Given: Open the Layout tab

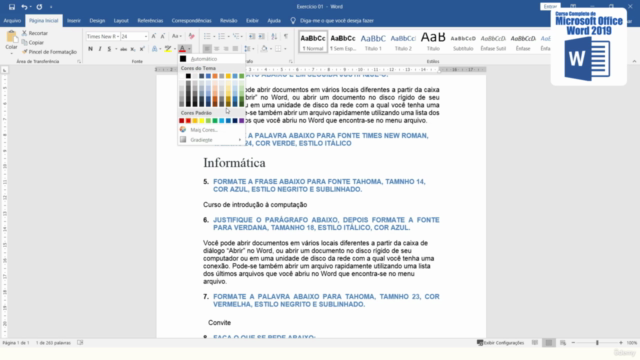Looking at the screenshot, I should tap(121, 20).
